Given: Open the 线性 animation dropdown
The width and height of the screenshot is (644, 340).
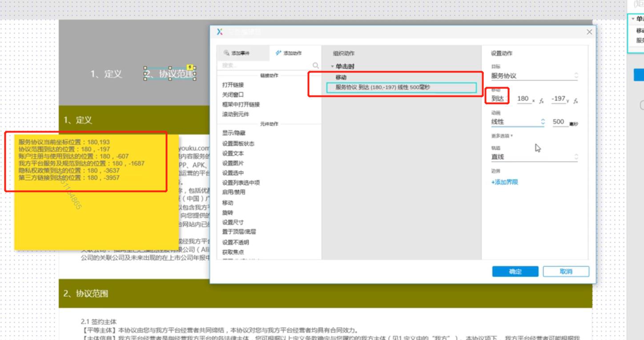Looking at the screenshot, I should tap(518, 122).
